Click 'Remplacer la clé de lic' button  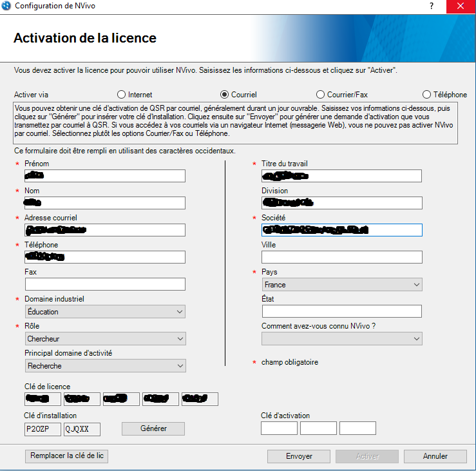[x=66, y=456]
